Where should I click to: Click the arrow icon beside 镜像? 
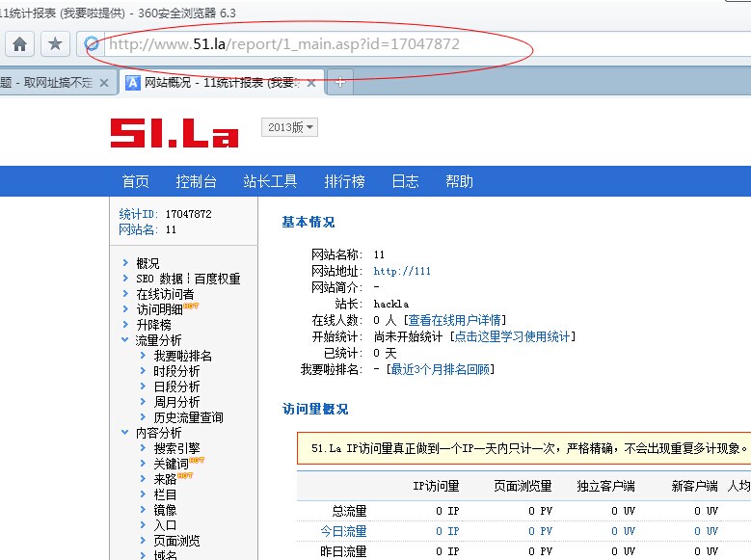point(143,509)
